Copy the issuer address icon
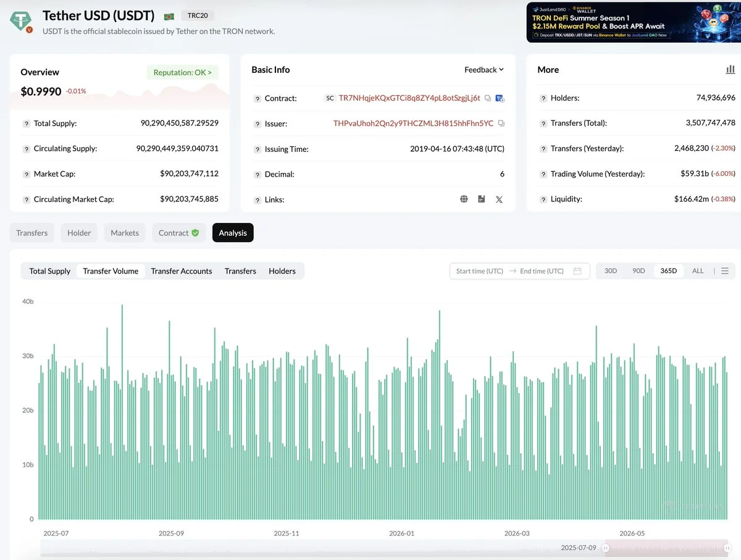 tap(501, 123)
